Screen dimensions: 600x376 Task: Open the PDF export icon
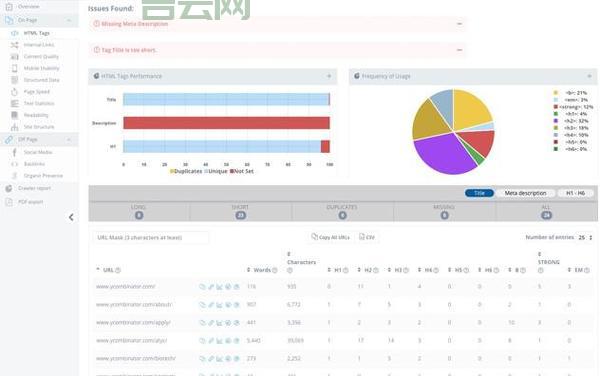pos(9,202)
